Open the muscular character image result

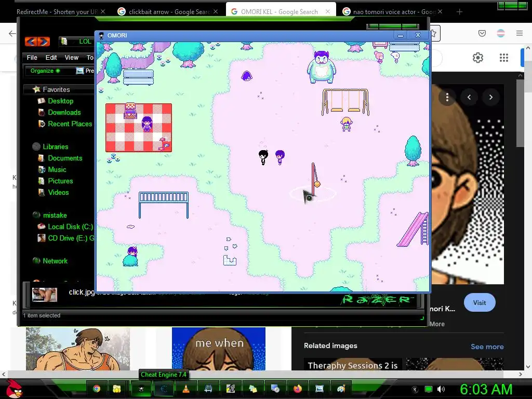pyautogui.click(x=78, y=349)
